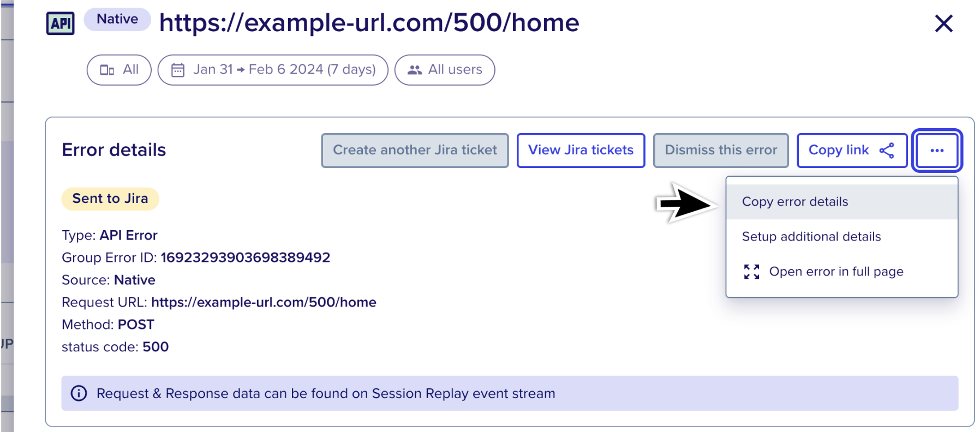This screenshot has width=980, height=432.
Task: Select Setup additional details menu entry
Action: point(842,237)
